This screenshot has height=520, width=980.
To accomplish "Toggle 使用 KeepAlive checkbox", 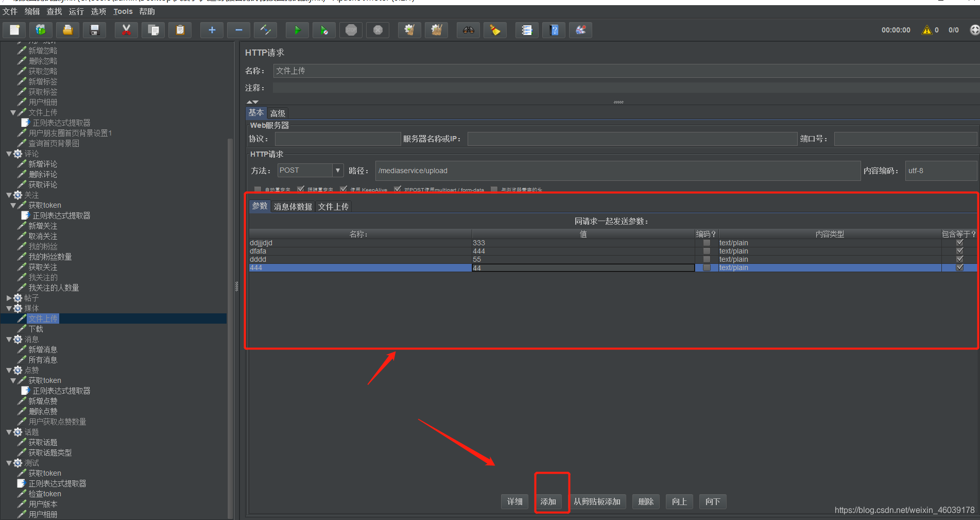I will tap(343, 189).
